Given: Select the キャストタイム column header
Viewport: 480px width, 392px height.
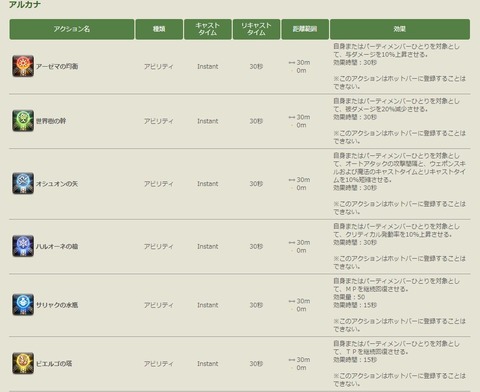Looking at the screenshot, I should click(x=208, y=29).
